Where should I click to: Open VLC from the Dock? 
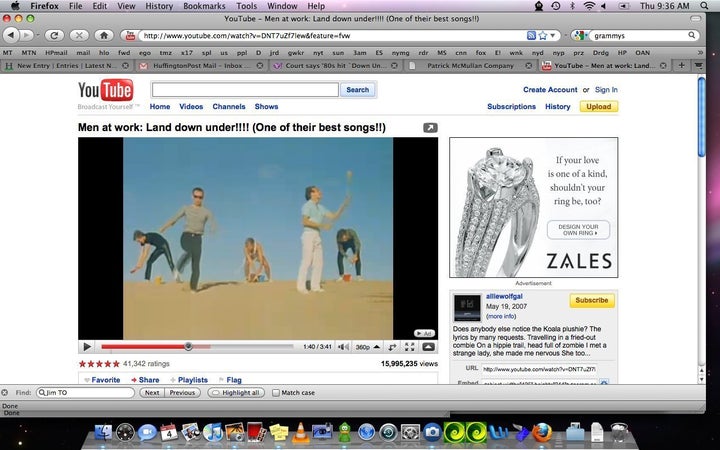(x=300, y=433)
